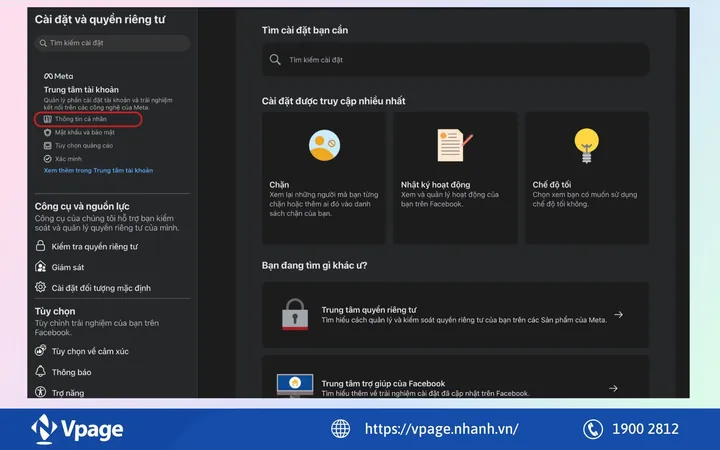Click the padlock icon of Trung tâm quyền riêng tư
The height and width of the screenshot is (450, 720).
point(295,315)
